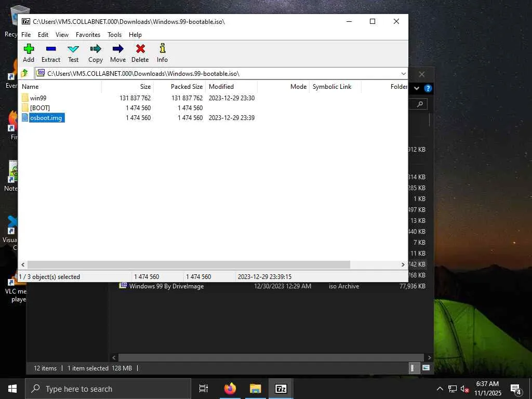
Task: Click the Explorer help question icon
Action: pyautogui.click(x=428, y=88)
